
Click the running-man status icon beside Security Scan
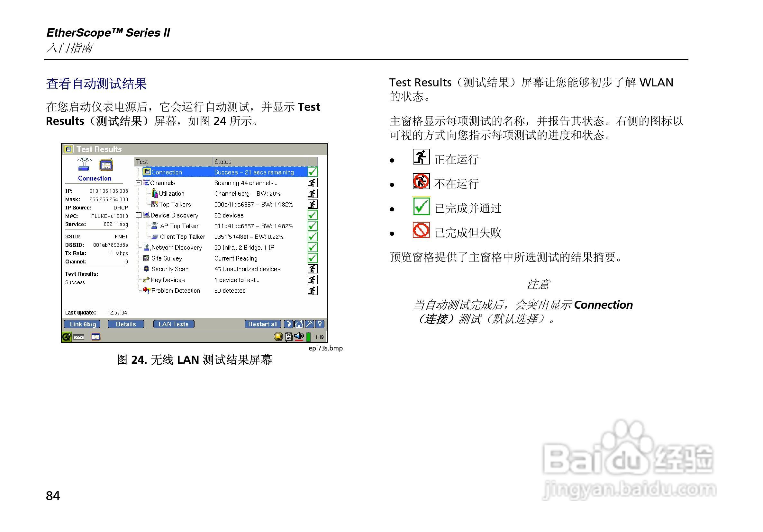[x=313, y=269]
